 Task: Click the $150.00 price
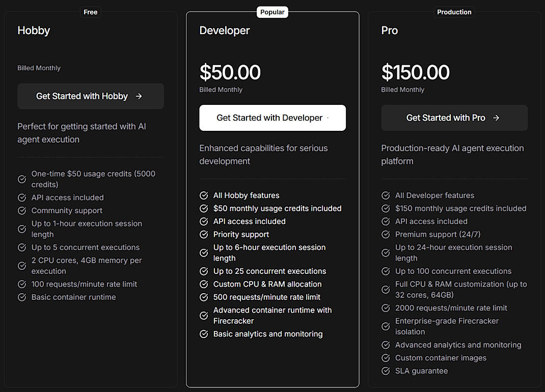(416, 72)
